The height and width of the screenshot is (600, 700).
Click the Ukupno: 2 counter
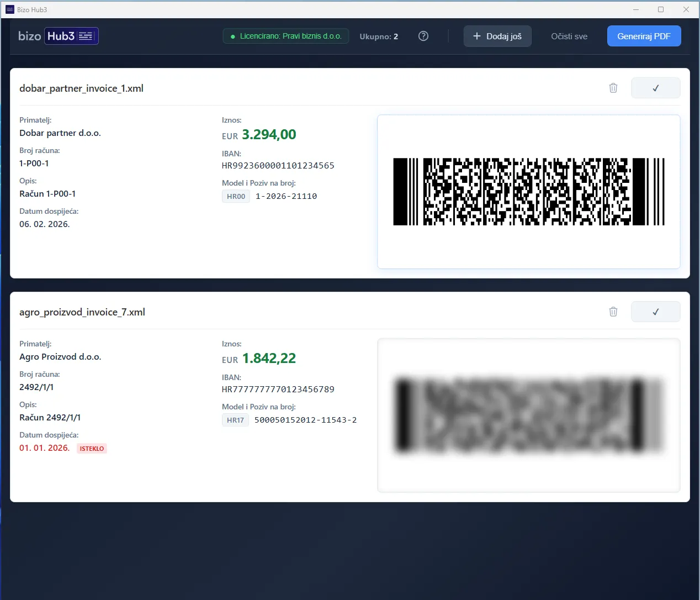(x=379, y=36)
